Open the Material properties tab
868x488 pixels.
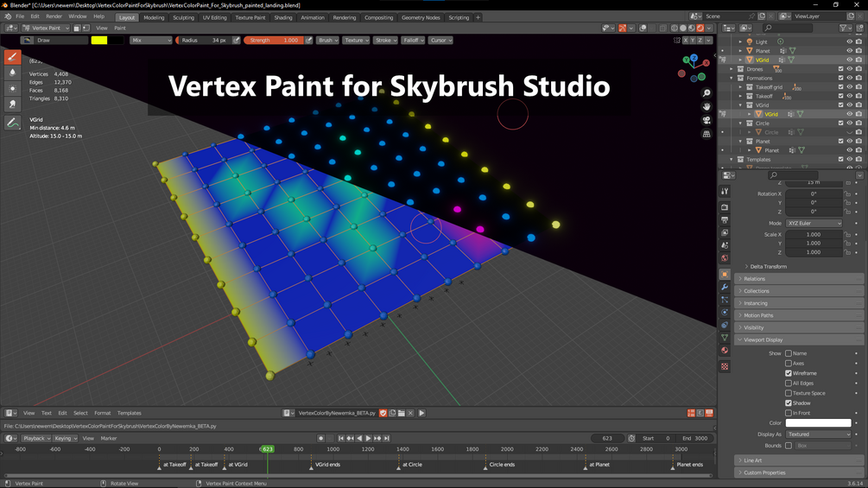725,350
